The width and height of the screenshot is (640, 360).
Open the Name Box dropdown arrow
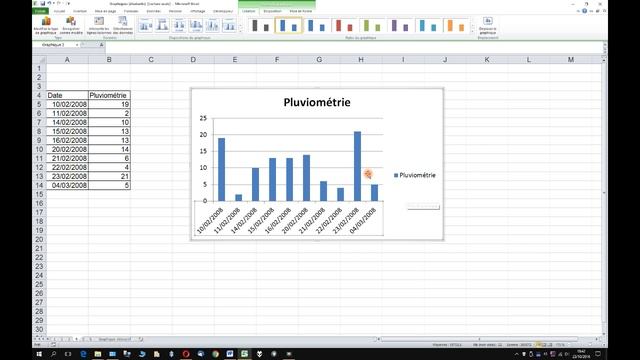[77, 44]
